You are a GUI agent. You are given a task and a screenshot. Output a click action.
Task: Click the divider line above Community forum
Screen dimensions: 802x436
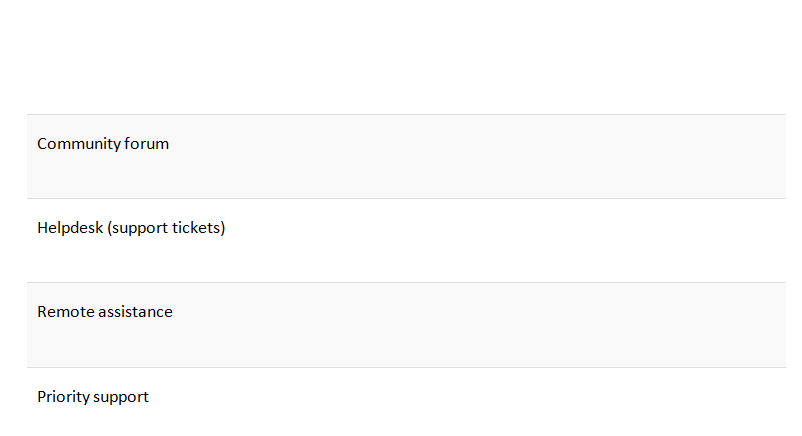[406, 114]
